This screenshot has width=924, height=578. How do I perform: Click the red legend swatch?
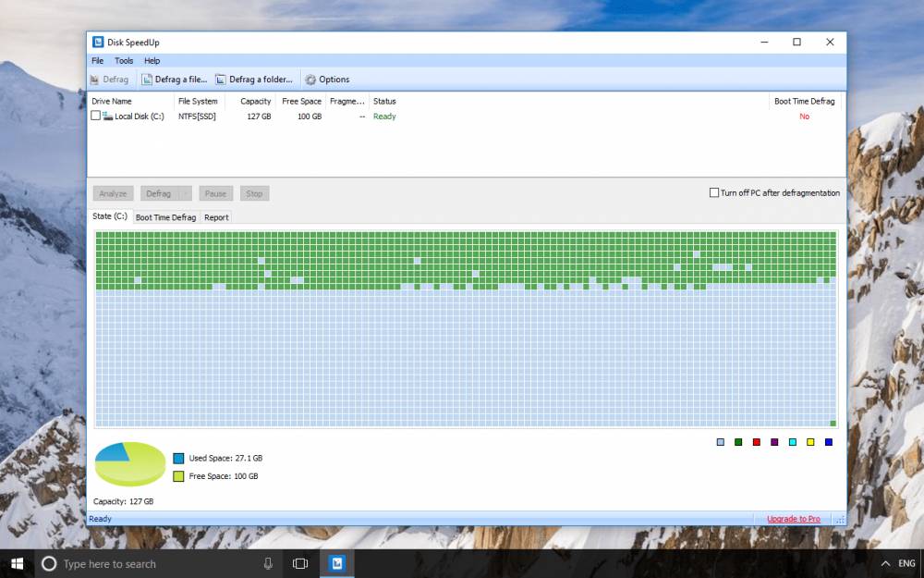(757, 442)
